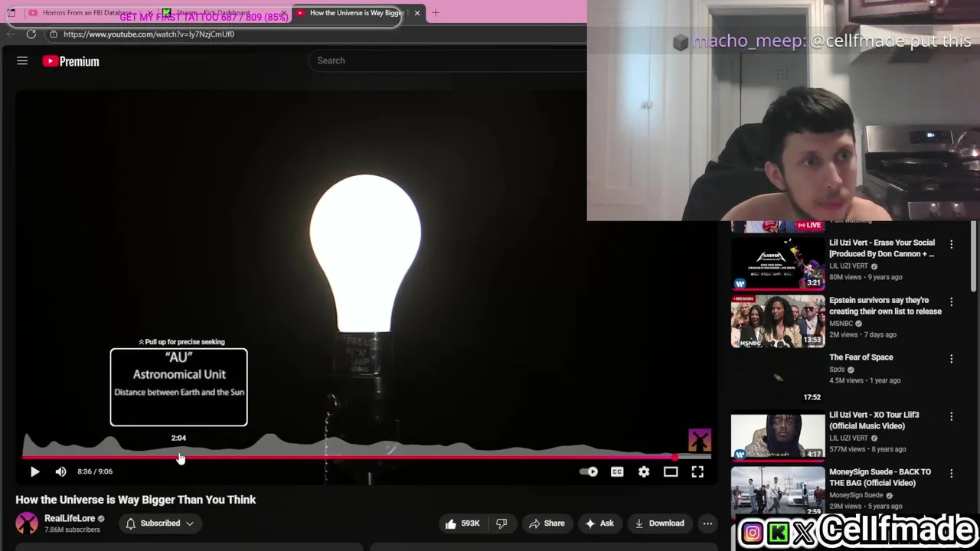Share the video
Viewport: 980px width, 551px height.
coord(546,523)
